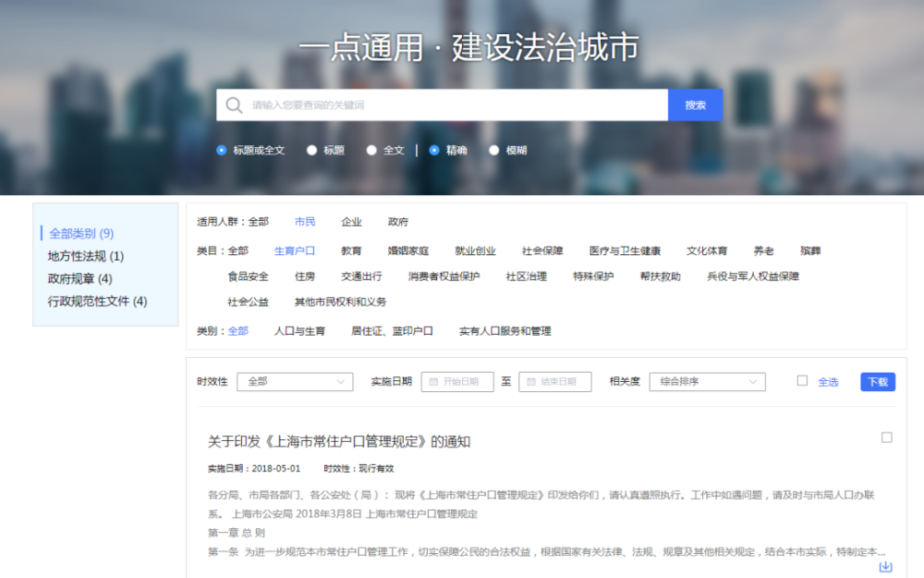Select 行政规范性文件 (4) in the sidebar
The height and width of the screenshot is (578, 924).
[97, 301]
